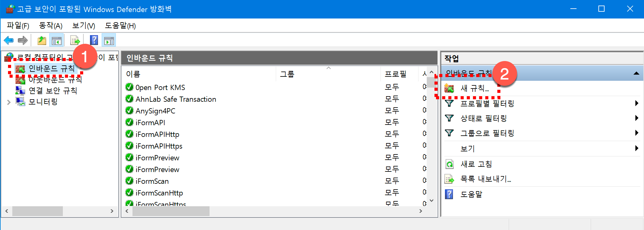The height and width of the screenshot is (230, 644).
Task: Click the 새로 고침 refresh icon
Action: click(x=450, y=164)
